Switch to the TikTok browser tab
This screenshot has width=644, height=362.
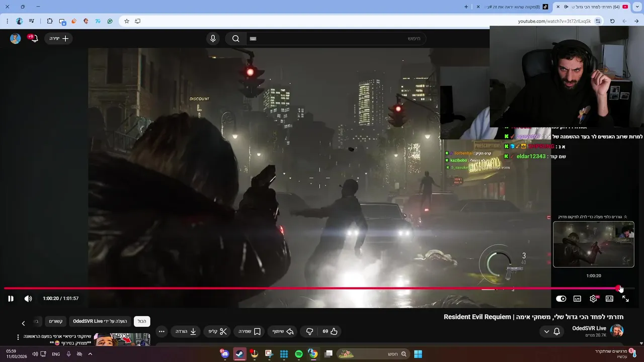pyautogui.click(x=513, y=7)
